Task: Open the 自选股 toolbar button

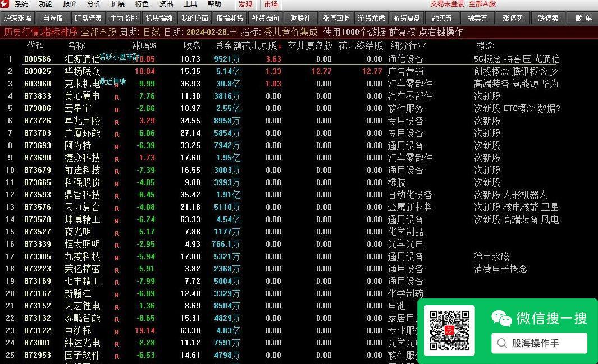Action: (x=53, y=18)
